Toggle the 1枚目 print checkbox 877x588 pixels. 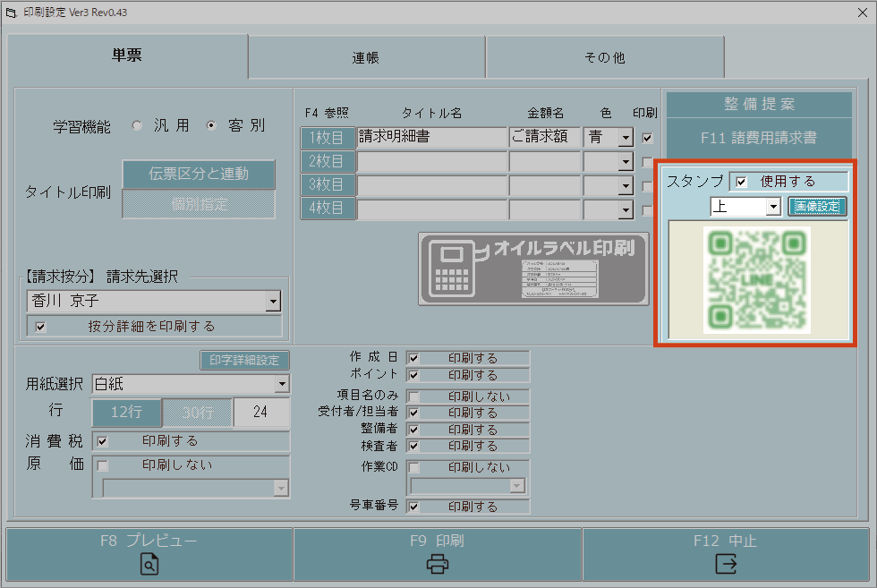pos(647,138)
